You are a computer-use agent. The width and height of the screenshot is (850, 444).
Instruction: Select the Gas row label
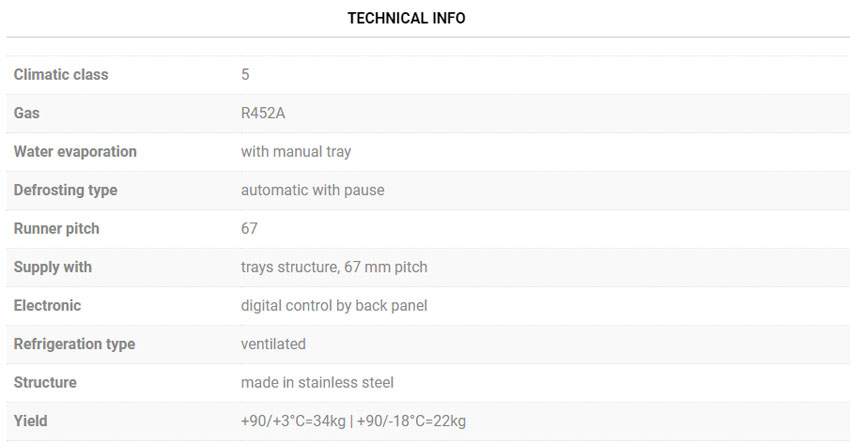(27, 113)
